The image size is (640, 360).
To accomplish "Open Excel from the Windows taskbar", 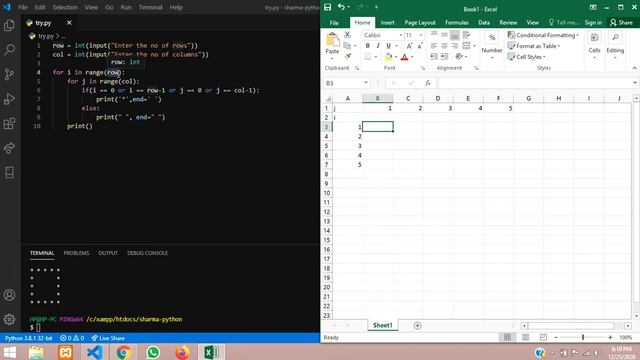I will coord(211,352).
